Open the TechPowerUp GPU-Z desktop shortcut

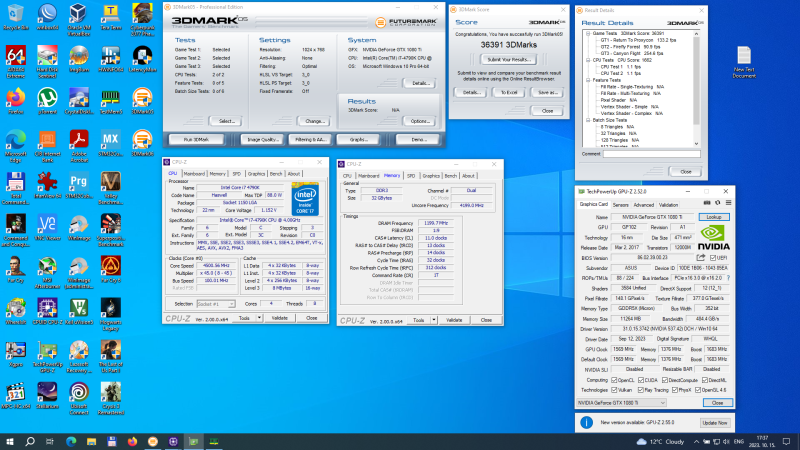pyautogui.click(x=47, y=357)
